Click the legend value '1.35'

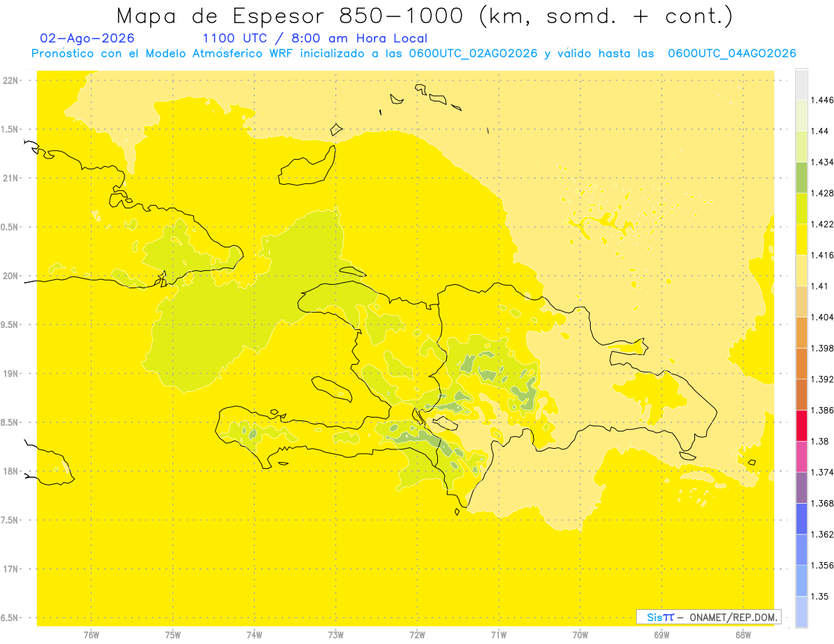(x=819, y=596)
